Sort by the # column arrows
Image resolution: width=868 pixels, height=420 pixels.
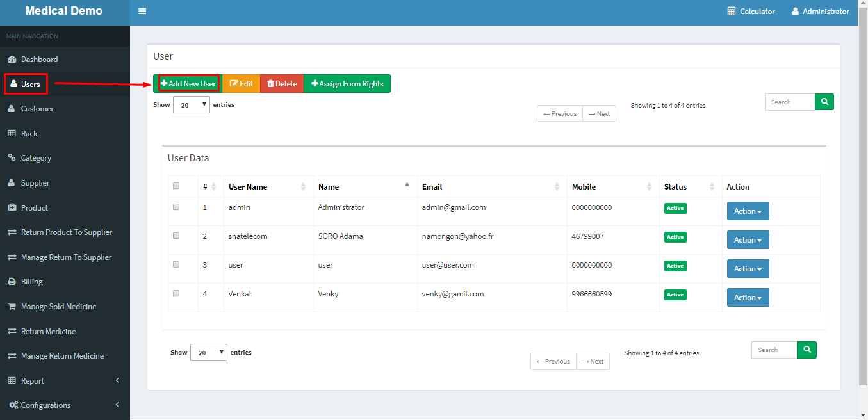pyautogui.click(x=214, y=187)
